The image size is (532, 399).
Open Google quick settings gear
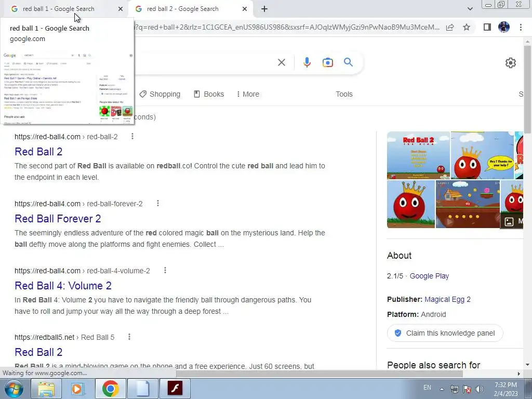[510, 63]
